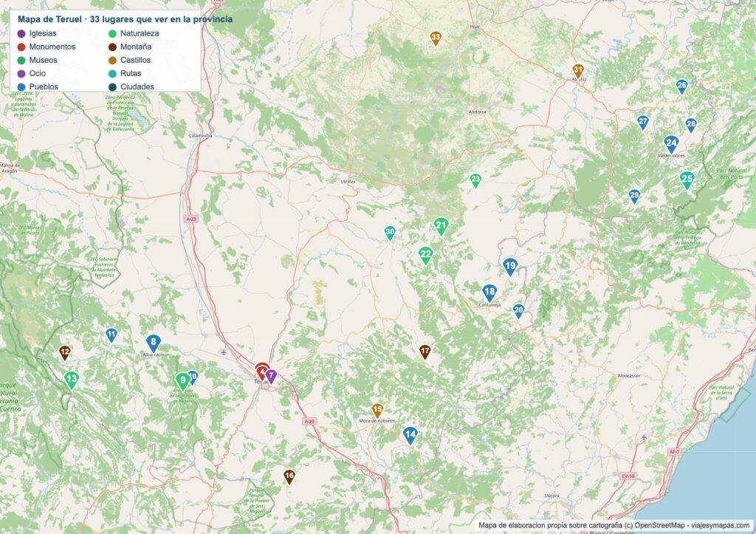Select the Museos legend label

point(43,61)
